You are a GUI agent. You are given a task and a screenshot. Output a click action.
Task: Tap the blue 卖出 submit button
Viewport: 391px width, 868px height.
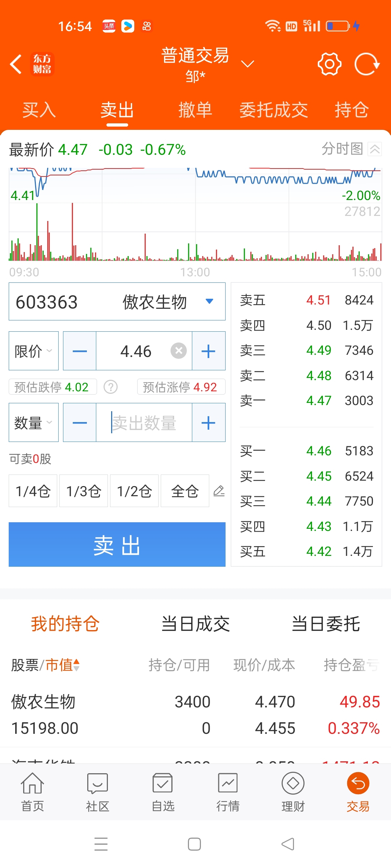[x=117, y=544]
